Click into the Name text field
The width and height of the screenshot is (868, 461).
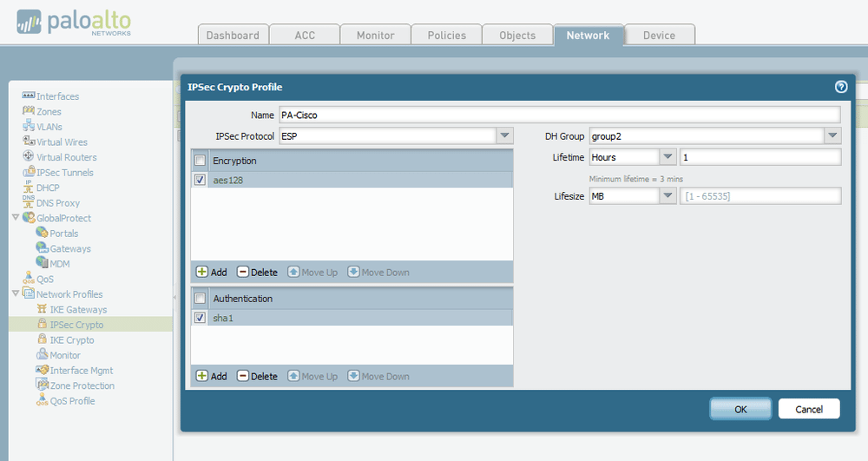[558, 115]
